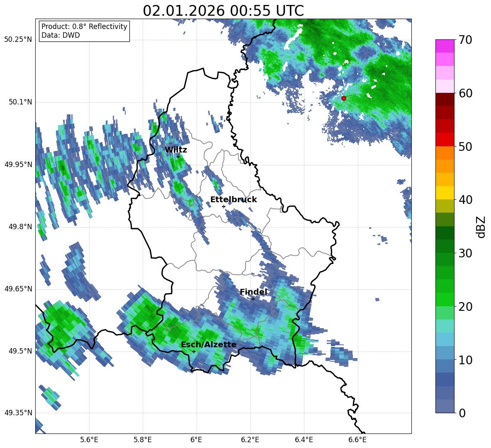Click the orange colorbar swatch below 50
The image size is (491, 448).
[445, 153]
